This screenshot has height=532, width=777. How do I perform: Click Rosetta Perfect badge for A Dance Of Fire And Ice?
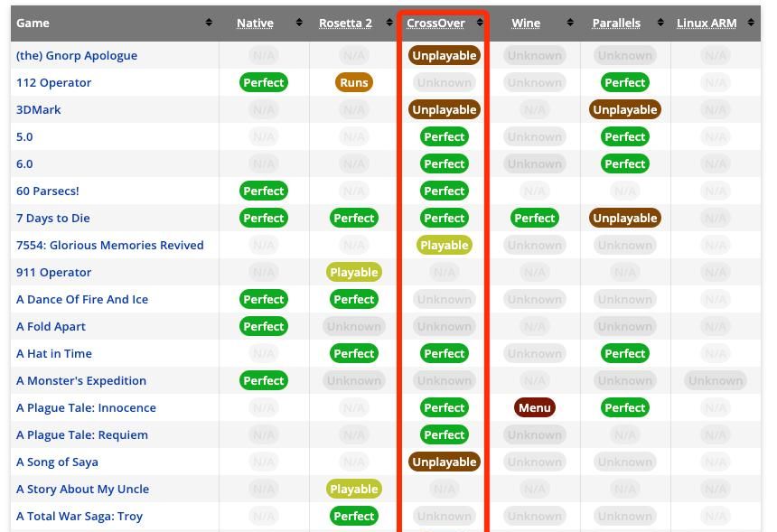354,299
